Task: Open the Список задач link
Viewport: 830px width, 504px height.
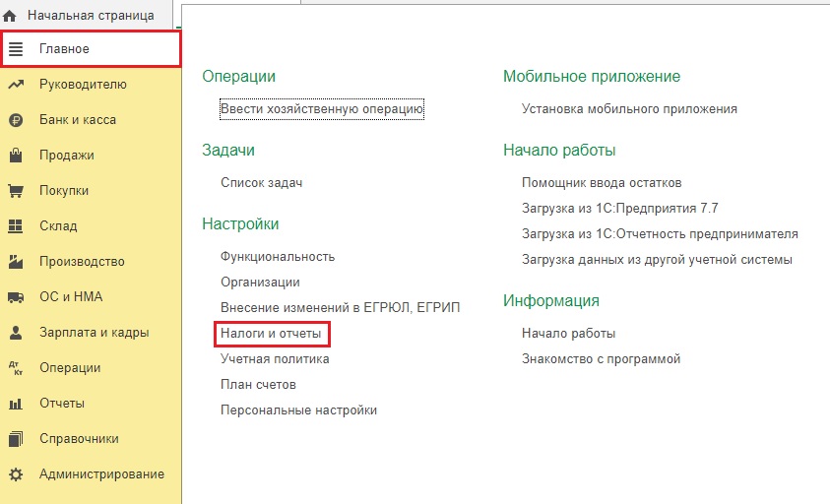Action: (262, 183)
